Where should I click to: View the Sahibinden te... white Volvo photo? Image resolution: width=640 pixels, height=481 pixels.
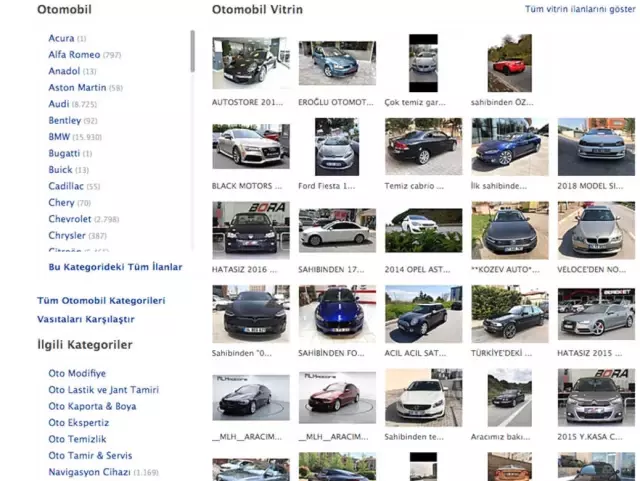tap(424, 398)
